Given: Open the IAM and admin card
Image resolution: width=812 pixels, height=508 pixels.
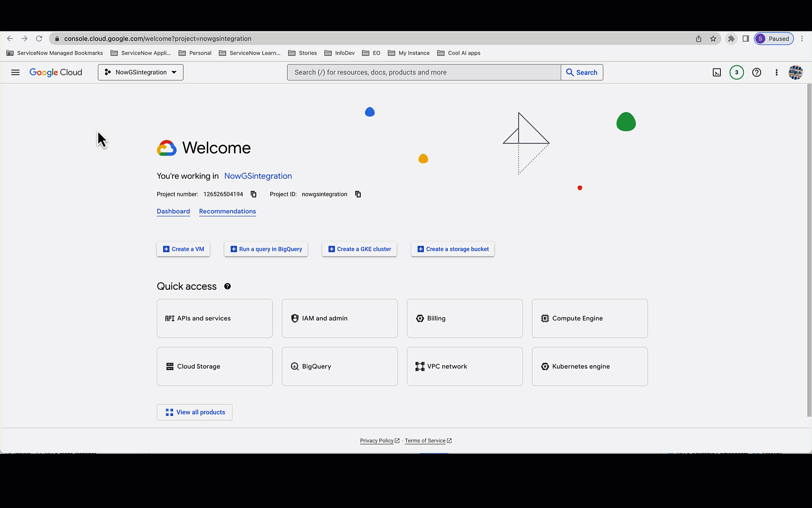Looking at the screenshot, I should 340,318.
